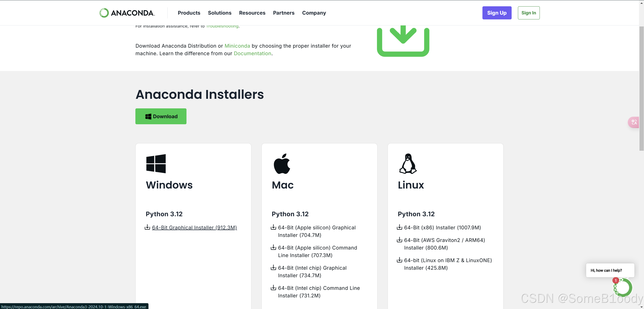Click download icon beside Apple silicon Command Line Installer

point(273,247)
